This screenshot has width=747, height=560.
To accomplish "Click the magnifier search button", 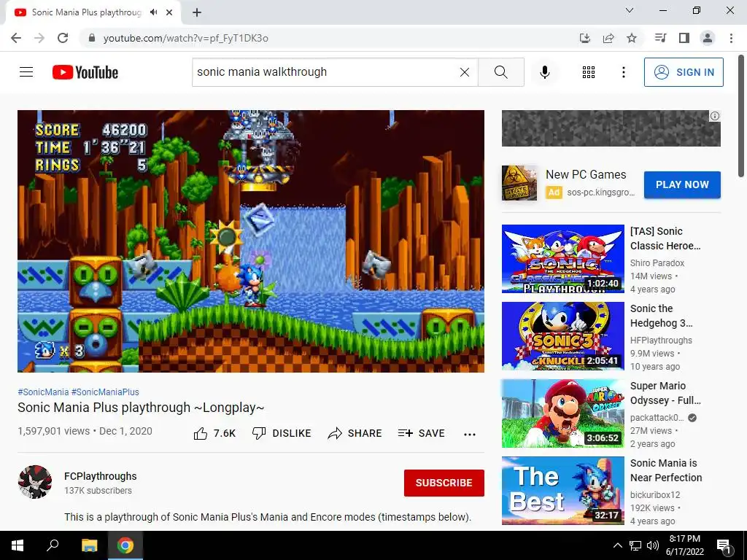I will (x=500, y=72).
